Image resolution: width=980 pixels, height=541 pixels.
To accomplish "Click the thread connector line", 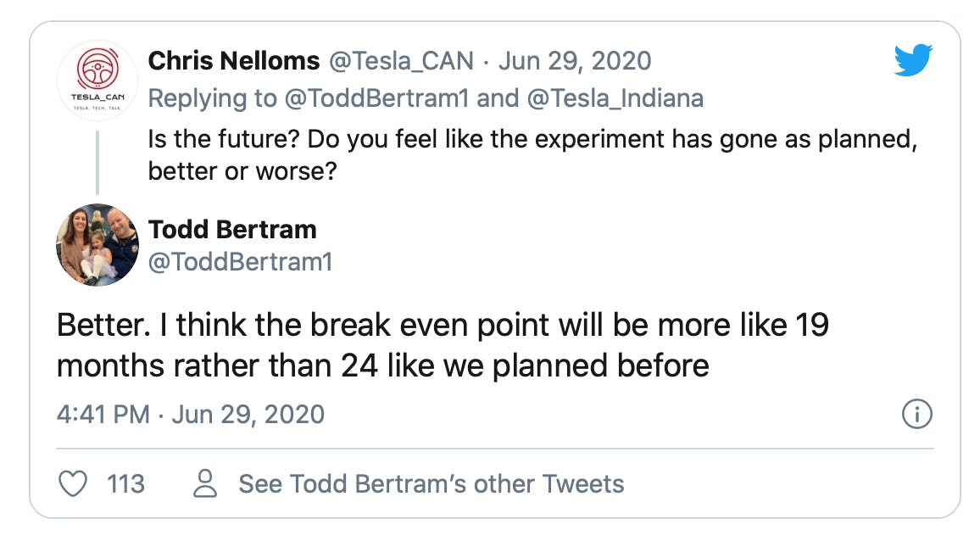I will 97,162.
